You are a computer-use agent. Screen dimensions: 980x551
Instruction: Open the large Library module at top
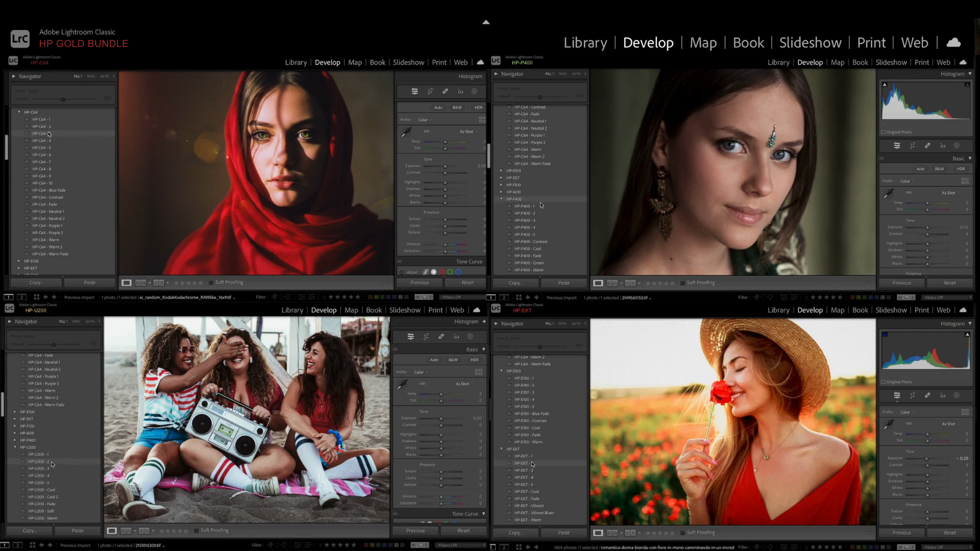click(x=585, y=43)
